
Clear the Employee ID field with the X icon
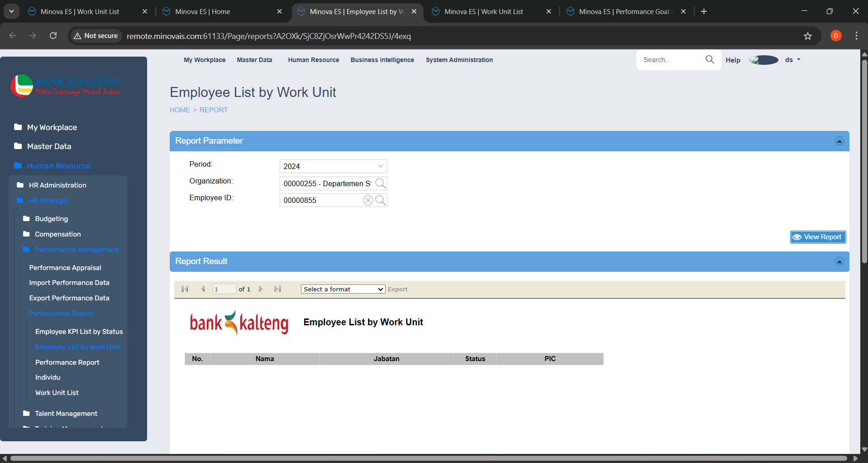368,200
